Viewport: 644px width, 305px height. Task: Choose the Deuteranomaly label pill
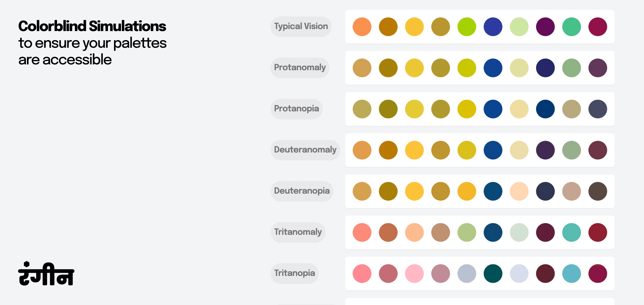[x=305, y=150]
